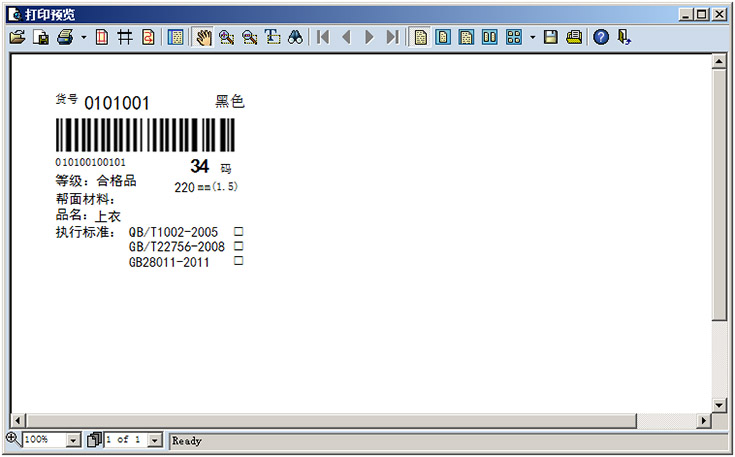
Task: Go to the first page
Action: [323, 37]
